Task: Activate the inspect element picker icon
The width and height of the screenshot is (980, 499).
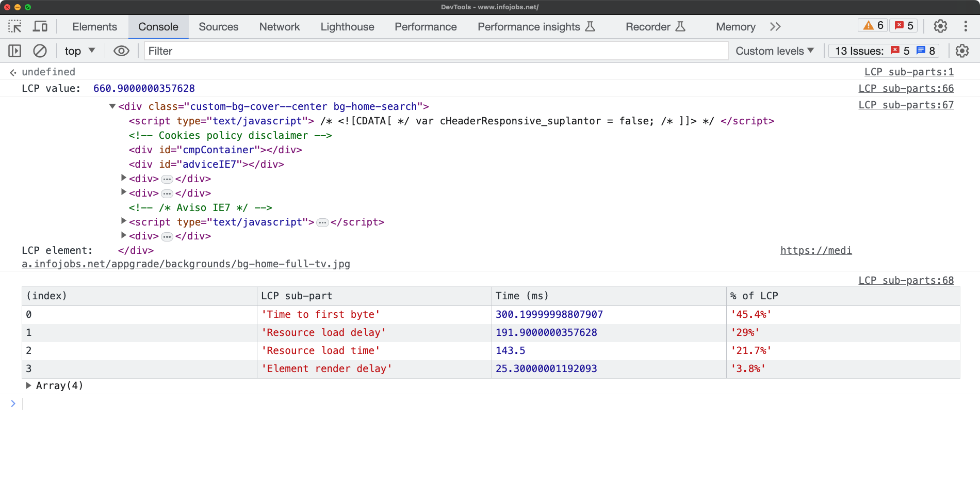Action: tap(15, 26)
